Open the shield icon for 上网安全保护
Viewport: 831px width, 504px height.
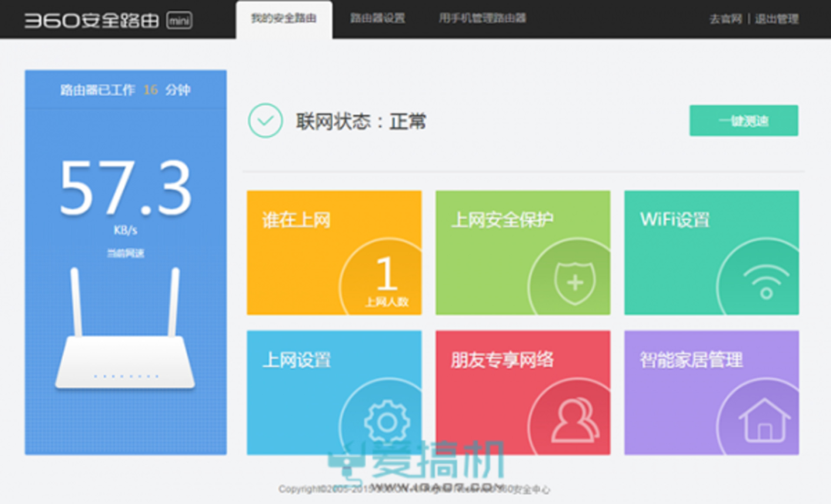click(x=575, y=283)
